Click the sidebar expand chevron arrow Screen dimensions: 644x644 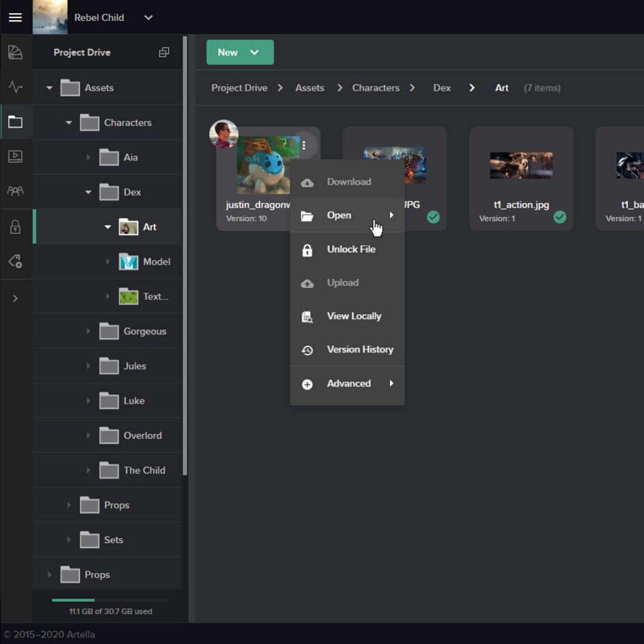tap(16, 298)
